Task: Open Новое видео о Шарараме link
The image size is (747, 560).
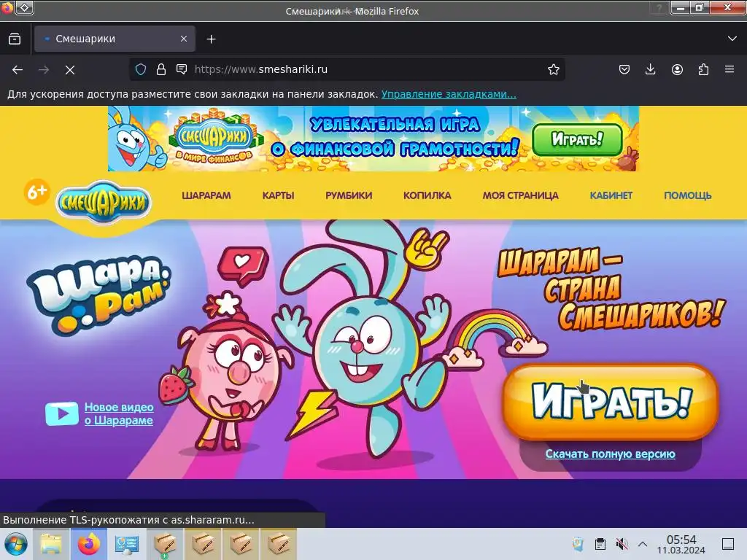Action: [119, 414]
